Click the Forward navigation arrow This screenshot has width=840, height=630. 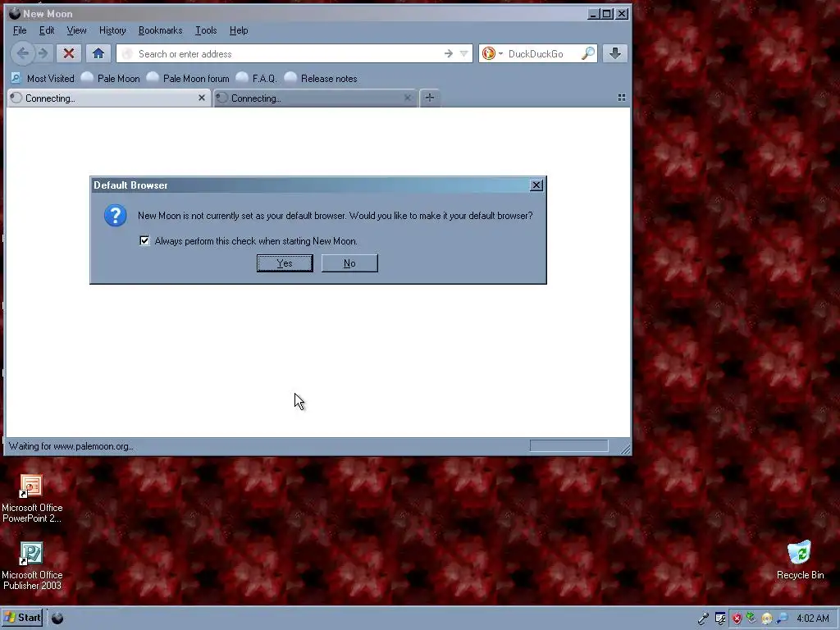pos(43,53)
